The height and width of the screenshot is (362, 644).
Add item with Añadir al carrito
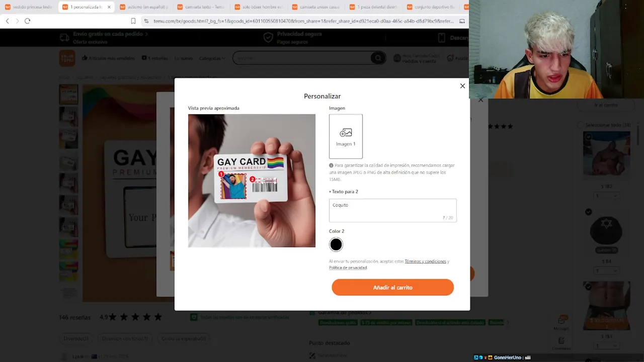[x=392, y=288]
